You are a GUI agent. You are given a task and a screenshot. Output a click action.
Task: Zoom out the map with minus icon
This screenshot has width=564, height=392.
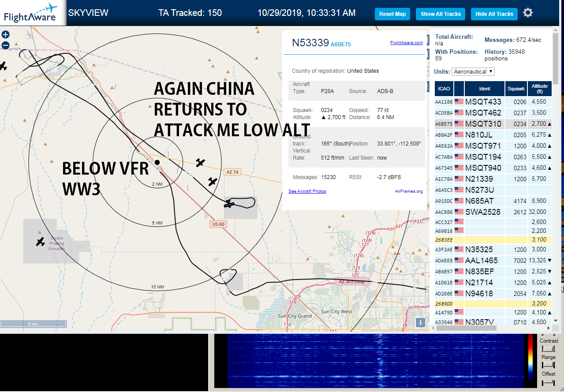point(5,45)
